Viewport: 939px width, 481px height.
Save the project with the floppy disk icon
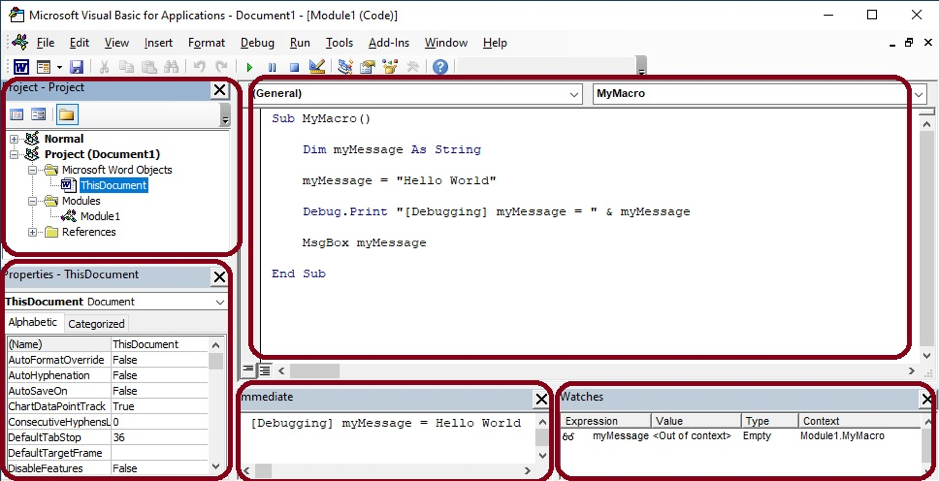pyautogui.click(x=77, y=66)
